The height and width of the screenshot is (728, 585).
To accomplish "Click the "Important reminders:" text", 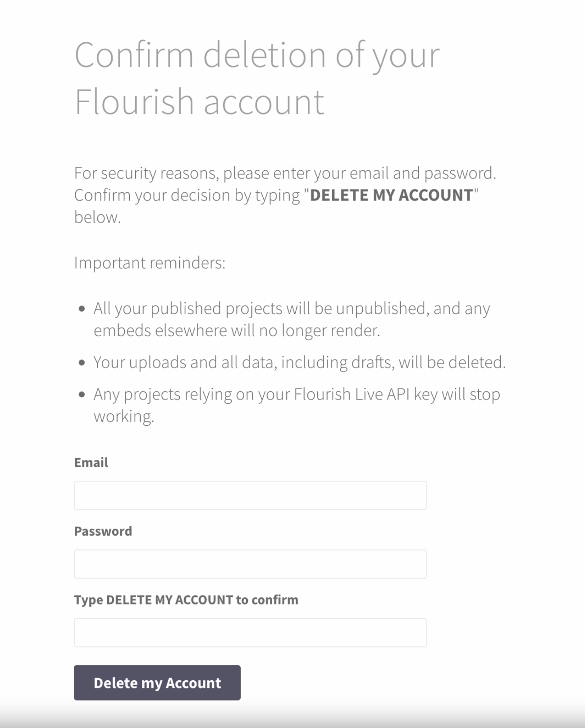I will coord(150,263).
